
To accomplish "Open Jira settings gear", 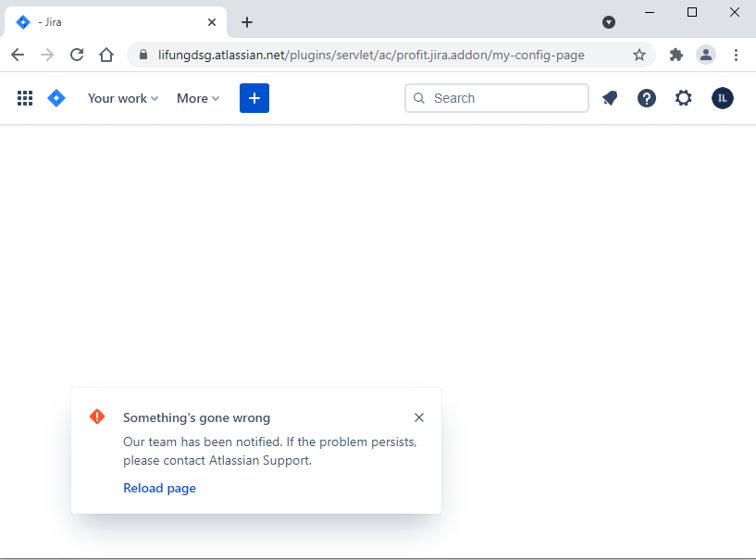I will [x=683, y=98].
